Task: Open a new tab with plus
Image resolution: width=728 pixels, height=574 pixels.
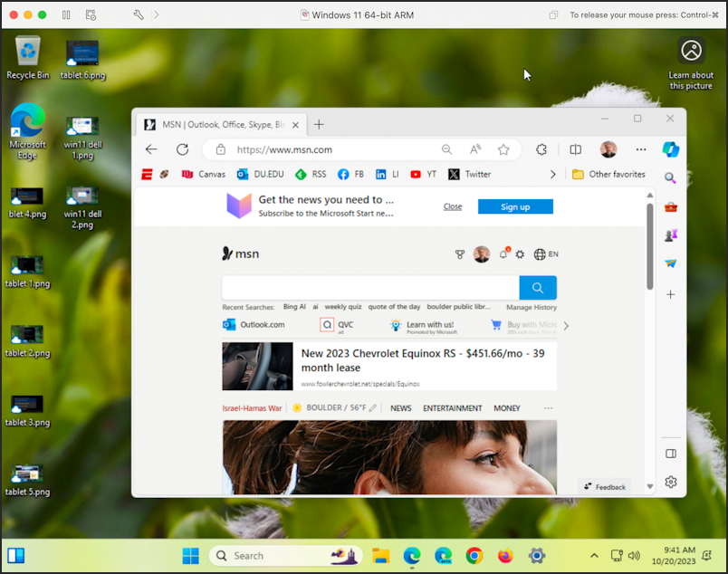Action: [319, 124]
